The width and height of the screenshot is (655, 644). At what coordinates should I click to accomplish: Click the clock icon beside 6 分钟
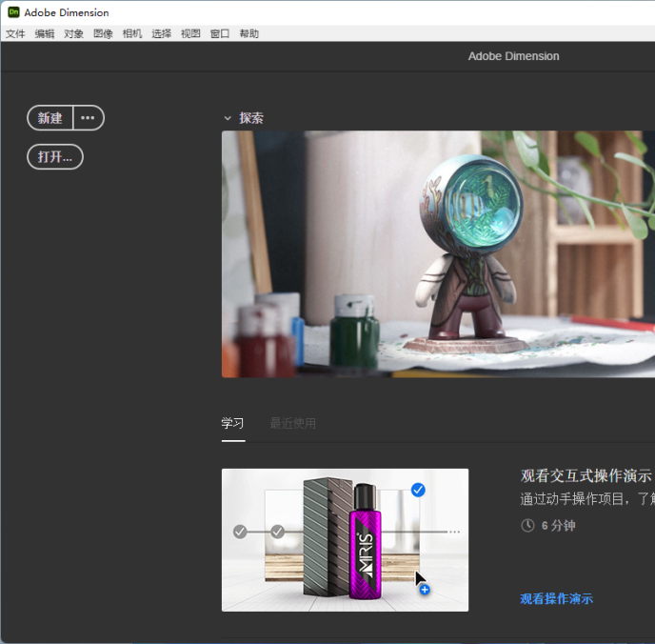[x=528, y=525]
